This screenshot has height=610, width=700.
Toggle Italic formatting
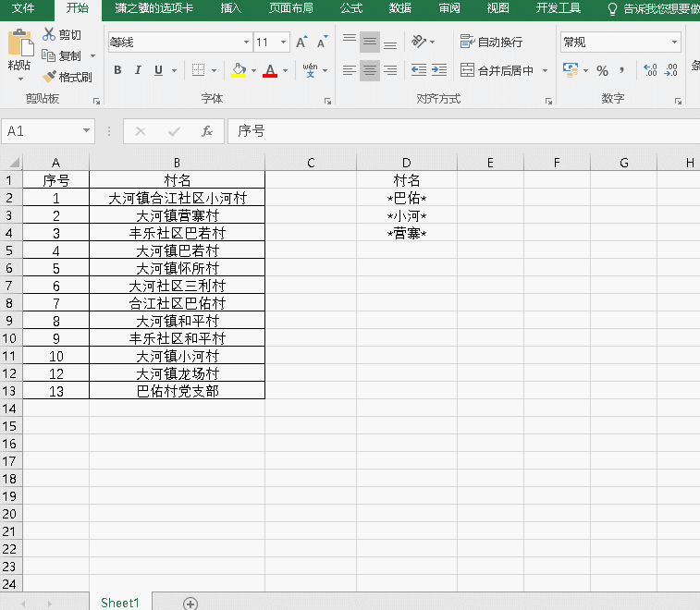point(138,70)
